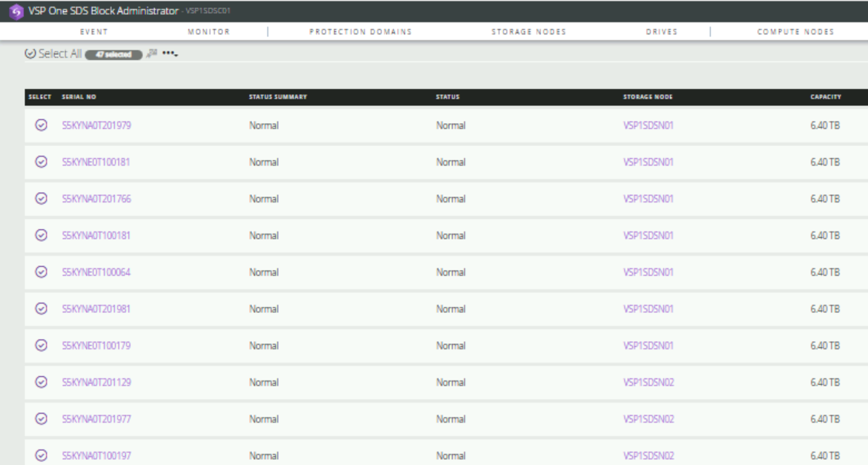Open the three-dots more actions menu

(x=170, y=53)
